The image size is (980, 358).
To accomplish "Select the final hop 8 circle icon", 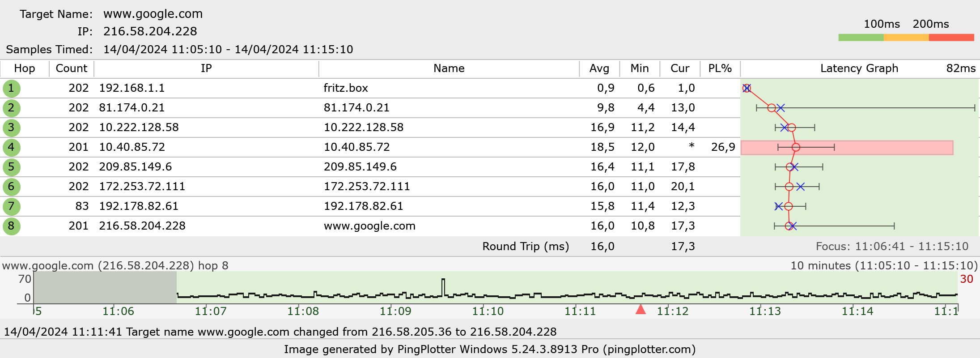I will (11, 226).
